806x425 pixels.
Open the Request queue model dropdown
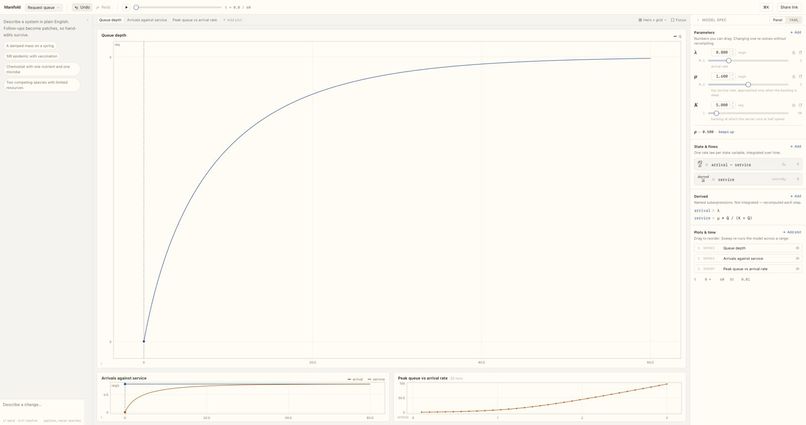pyautogui.click(x=44, y=7)
